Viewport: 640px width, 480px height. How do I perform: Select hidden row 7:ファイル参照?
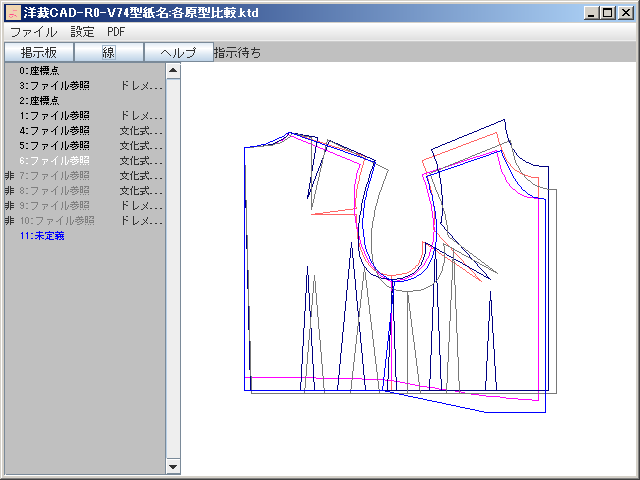pos(85,176)
